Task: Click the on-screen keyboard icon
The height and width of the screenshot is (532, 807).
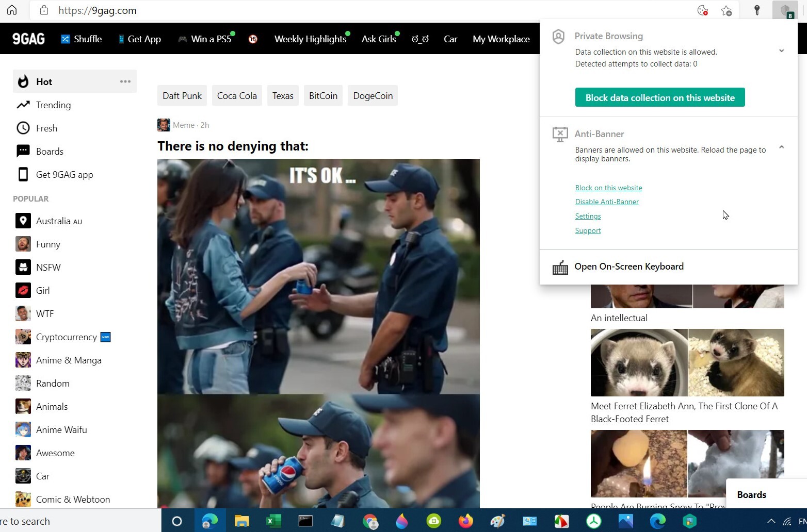Action: pyautogui.click(x=560, y=267)
